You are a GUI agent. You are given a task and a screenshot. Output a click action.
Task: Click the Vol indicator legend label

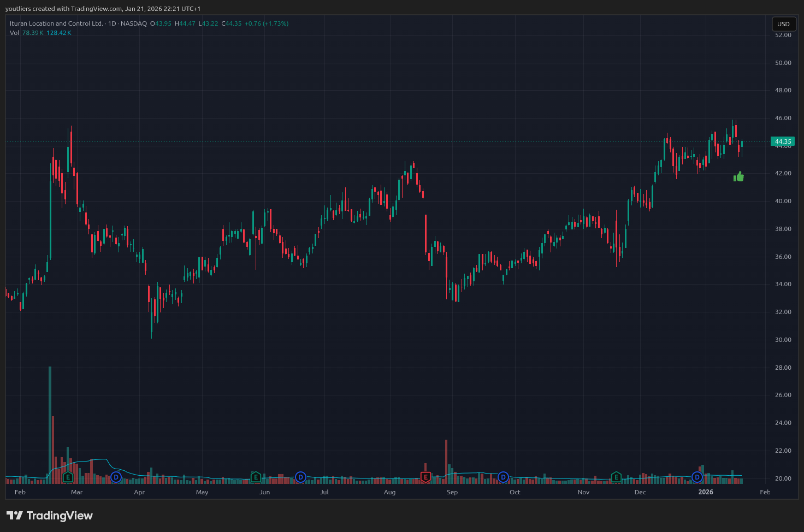pos(14,33)
